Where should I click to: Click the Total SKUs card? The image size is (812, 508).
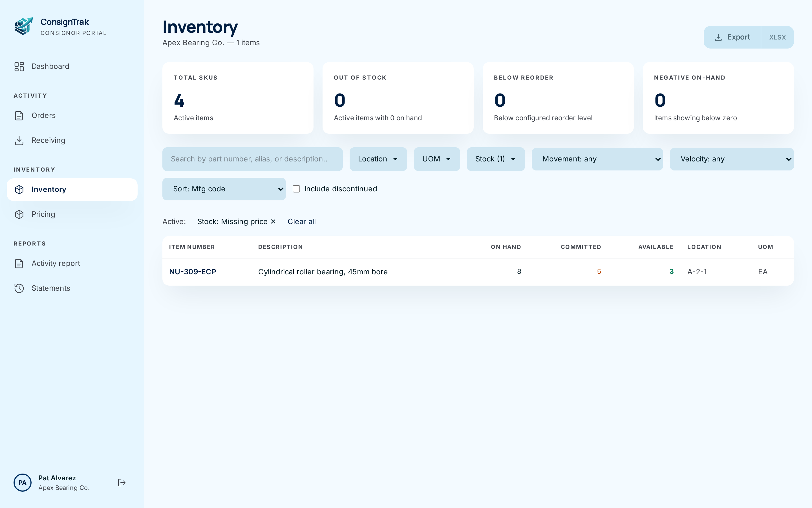pyautogui.click(x=238, y=98)
